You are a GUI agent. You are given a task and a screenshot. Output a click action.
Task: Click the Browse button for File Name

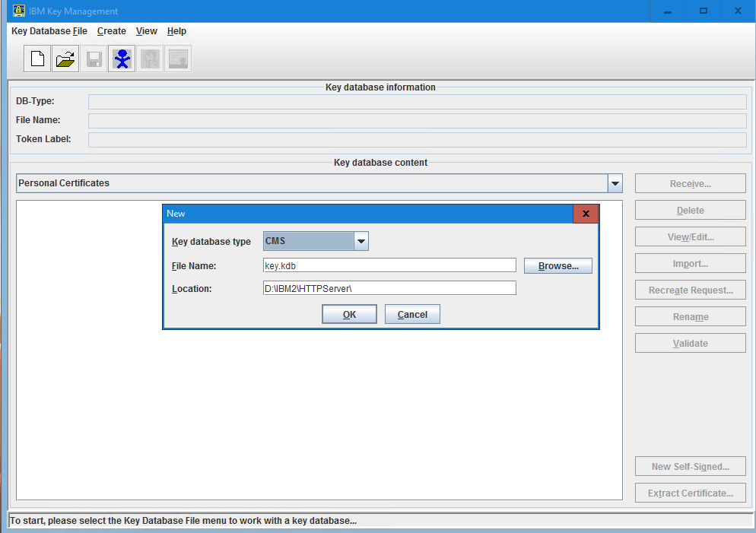557,265
